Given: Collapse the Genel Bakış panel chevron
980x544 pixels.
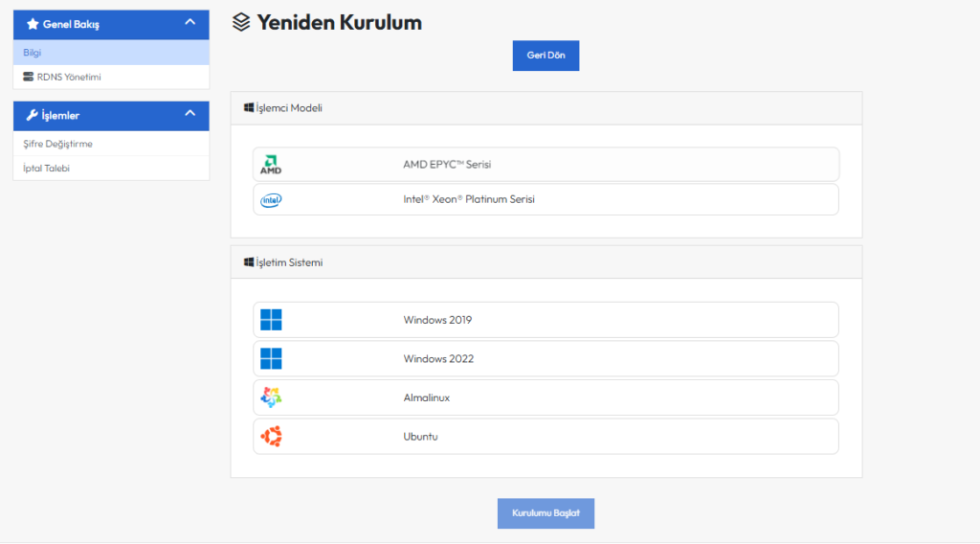Looking at the screenshot, I should [x=189, y=22].
